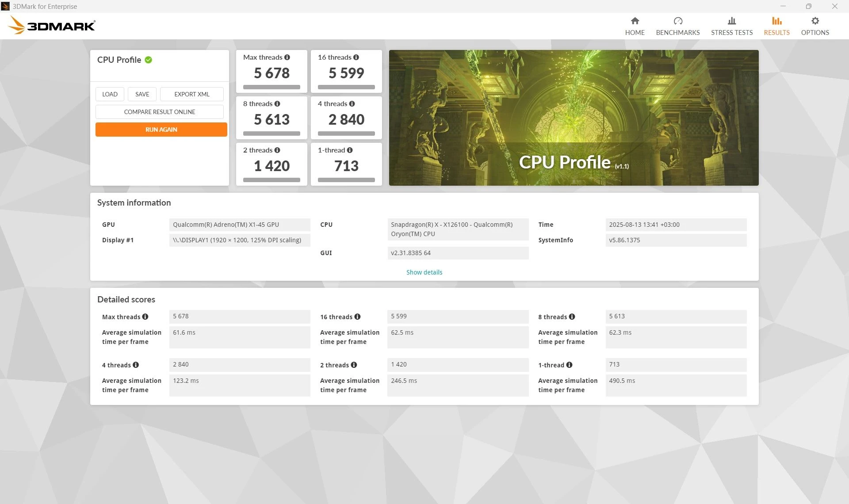Click info icon beside 16 threads in Detailed scores
This screenshot has height=504, width=849.
click(x=357, y=317)
